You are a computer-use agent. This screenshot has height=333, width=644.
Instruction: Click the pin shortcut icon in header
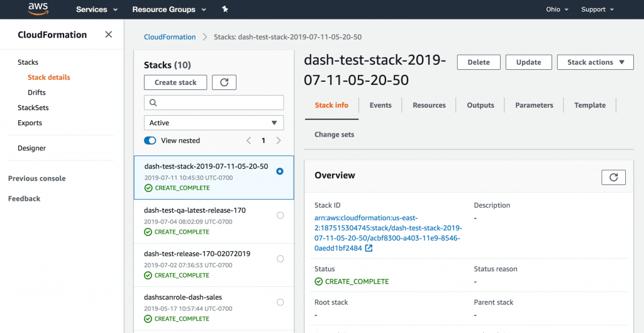(x=225, y=9)
